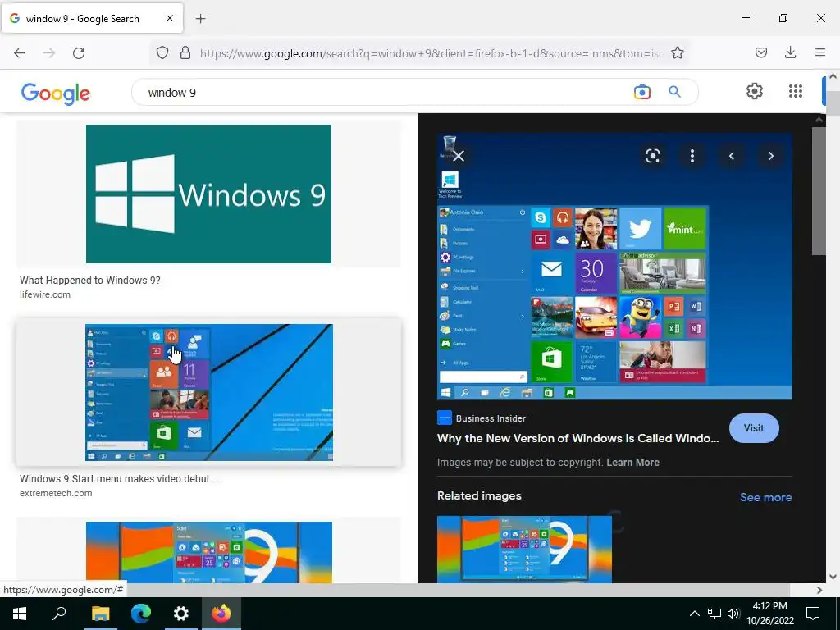Screen dimensions: 840x630
Task: Open taskbar search magnifier
Action: click(59, 614)
